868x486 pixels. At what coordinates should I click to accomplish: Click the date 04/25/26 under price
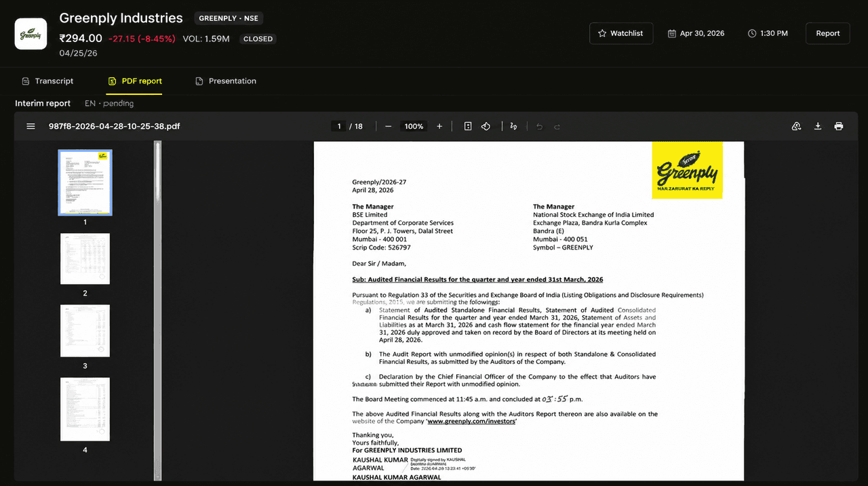point(78,53)
